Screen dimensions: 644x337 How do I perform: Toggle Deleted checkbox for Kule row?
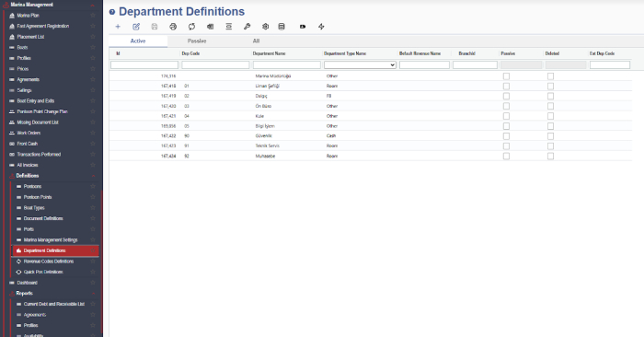point(551,116)
